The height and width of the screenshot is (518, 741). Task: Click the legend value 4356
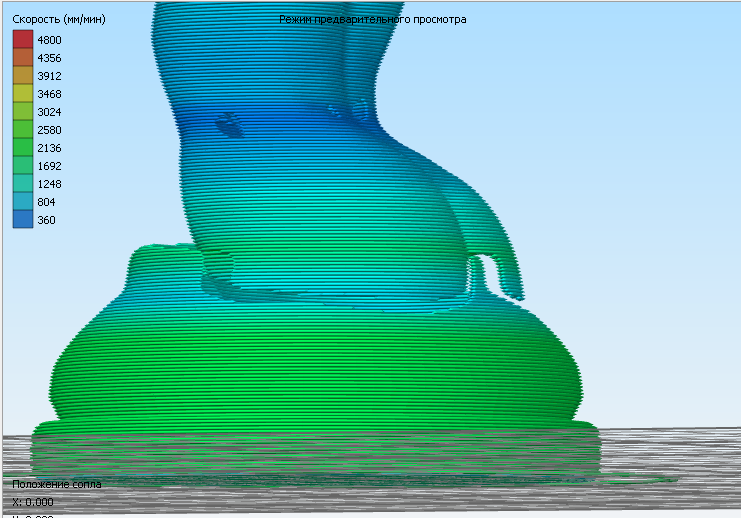click(49, 58)
